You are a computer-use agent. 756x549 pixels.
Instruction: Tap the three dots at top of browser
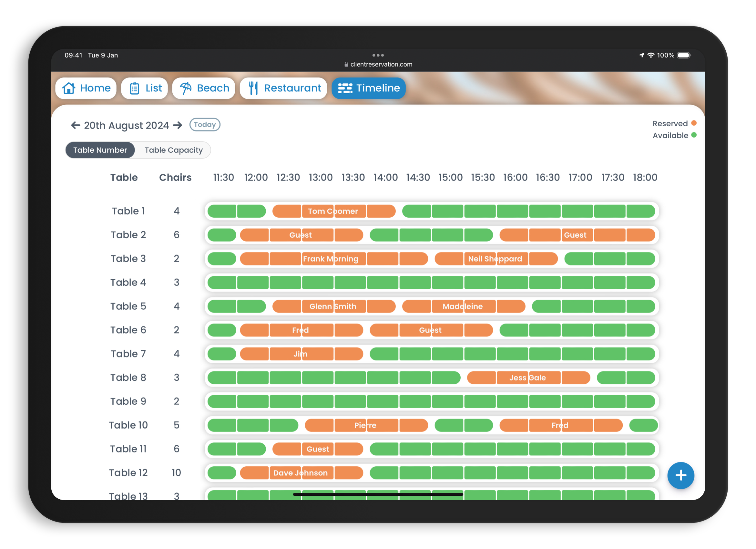(x=378, y=55)
